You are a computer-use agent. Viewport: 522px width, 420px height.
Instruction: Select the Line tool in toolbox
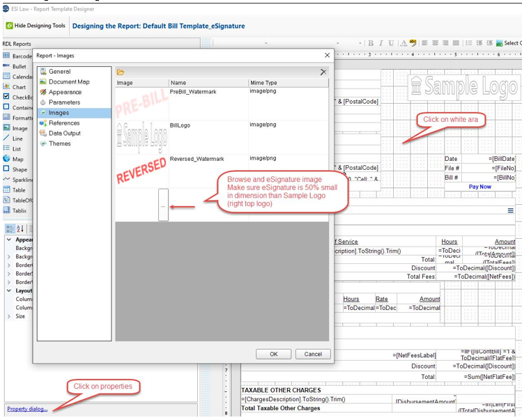13,139
